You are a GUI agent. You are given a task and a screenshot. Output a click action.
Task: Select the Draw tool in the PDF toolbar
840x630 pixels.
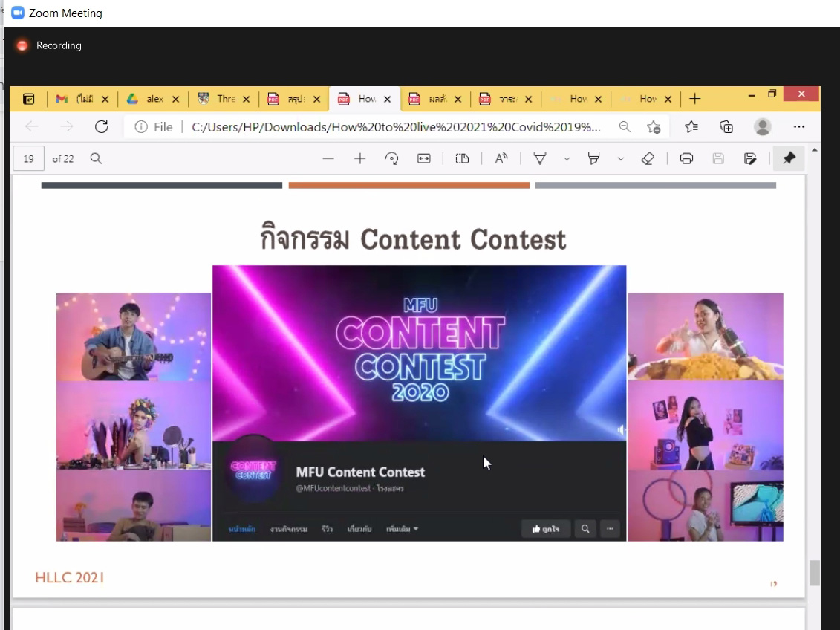[x=540, y=158]
